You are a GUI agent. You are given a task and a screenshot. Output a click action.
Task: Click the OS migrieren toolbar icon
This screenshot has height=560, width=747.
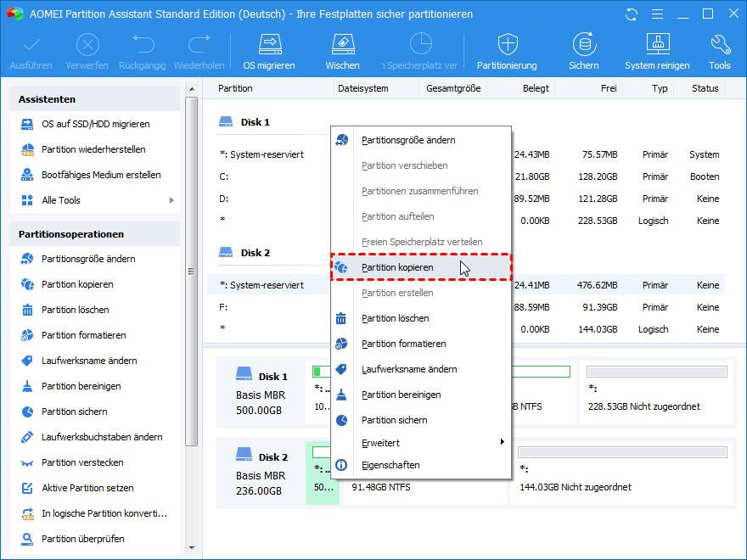tap(269, 52)
